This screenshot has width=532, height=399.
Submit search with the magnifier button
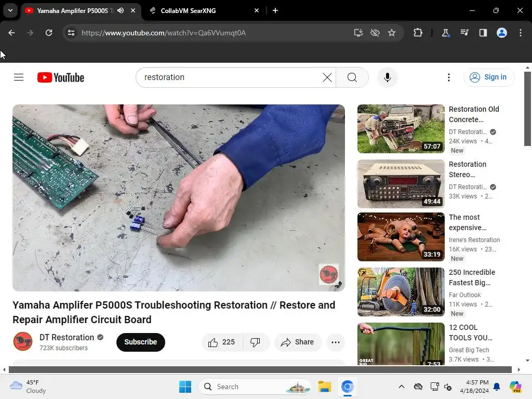tap(352, 77)
